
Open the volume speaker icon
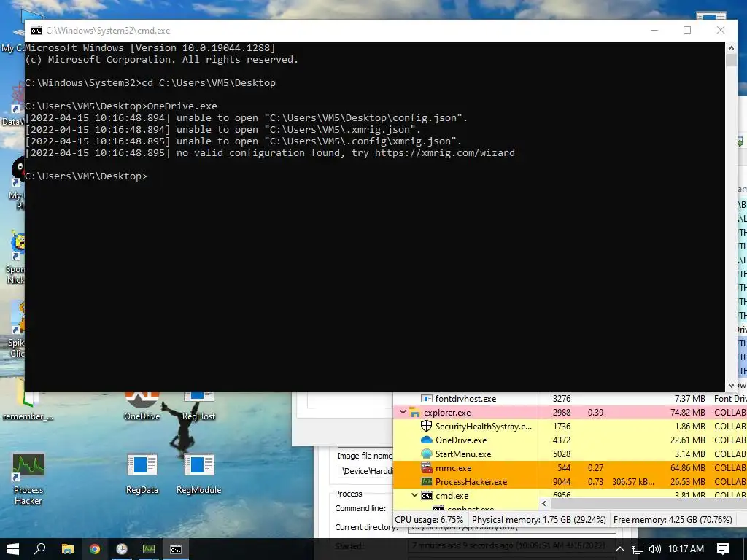(x=655, y=549)
